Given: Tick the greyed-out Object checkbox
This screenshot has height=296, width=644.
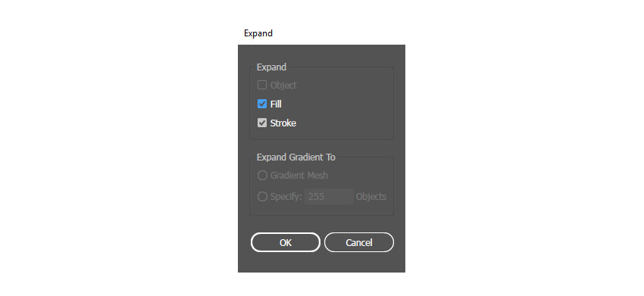Looking at the screenshot, I should (262, 85).
